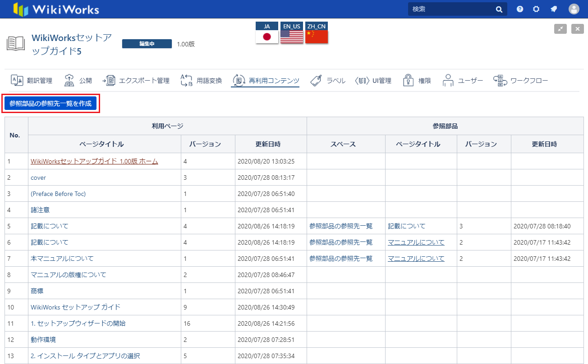Select the JA Japanese flag
The image size is (588, 364).
pyautogui.click(x=267, y=36)
